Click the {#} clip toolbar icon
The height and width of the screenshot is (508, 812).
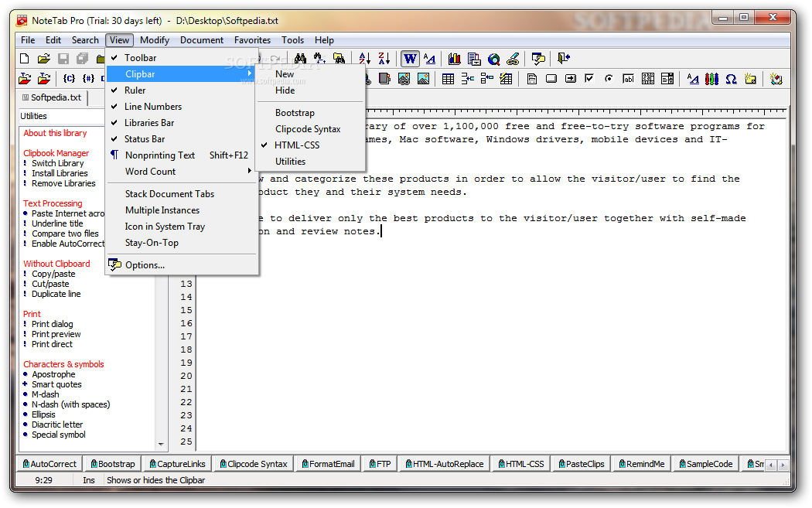point(89,79)
